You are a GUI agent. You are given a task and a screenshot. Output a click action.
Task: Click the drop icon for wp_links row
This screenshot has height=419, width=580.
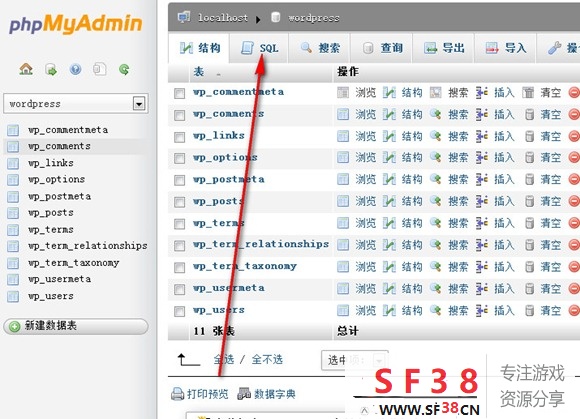[x=574, y=136]
